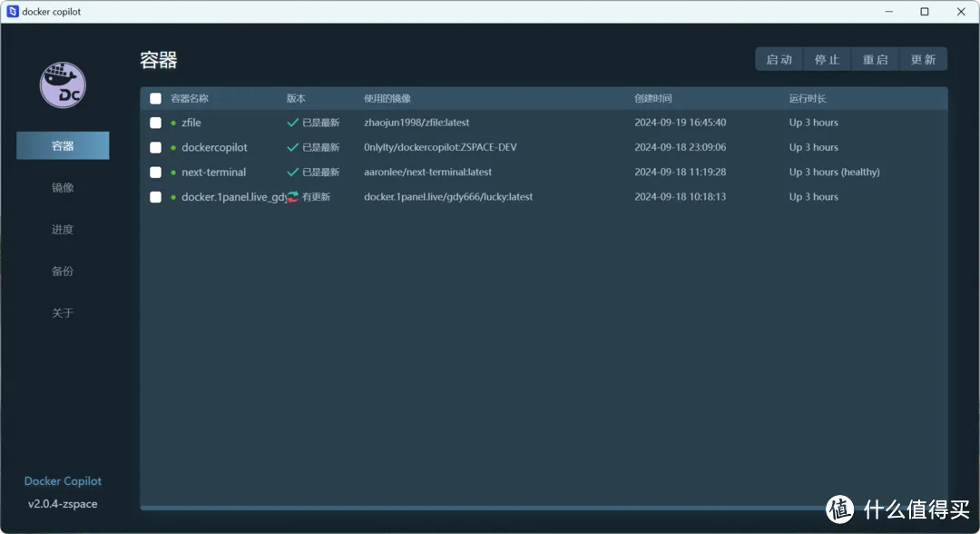The image size is (980, 534).
Task: Click the 重启 button
Action: coord(875,59)
